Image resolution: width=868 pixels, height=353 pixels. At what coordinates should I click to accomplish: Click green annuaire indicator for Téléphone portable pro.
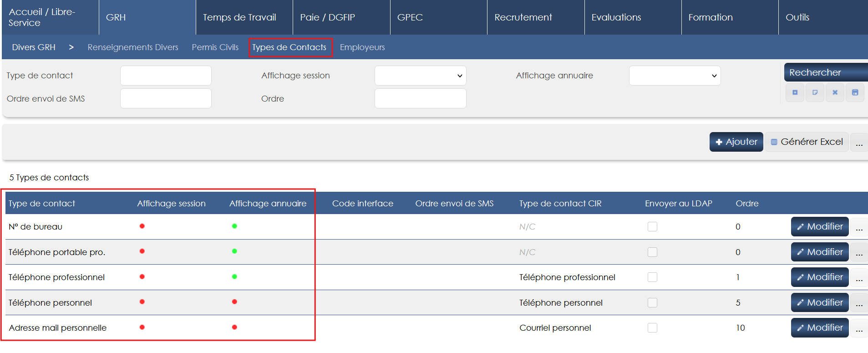point(234,251)
